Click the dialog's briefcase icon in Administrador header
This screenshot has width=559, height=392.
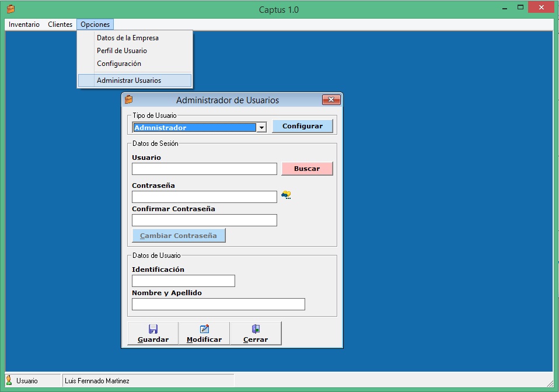tap(129, 100)
